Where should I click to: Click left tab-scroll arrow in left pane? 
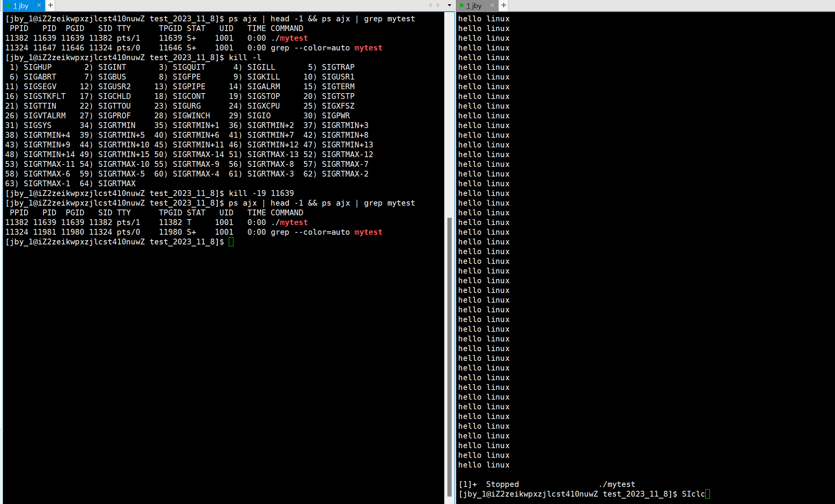pos(430,5)
